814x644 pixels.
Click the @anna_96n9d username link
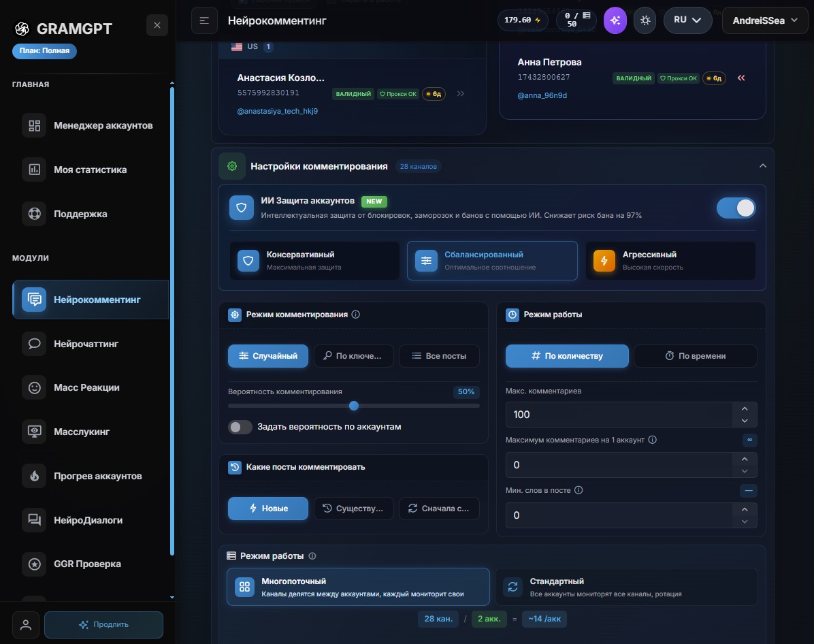(x=542, y=95)
